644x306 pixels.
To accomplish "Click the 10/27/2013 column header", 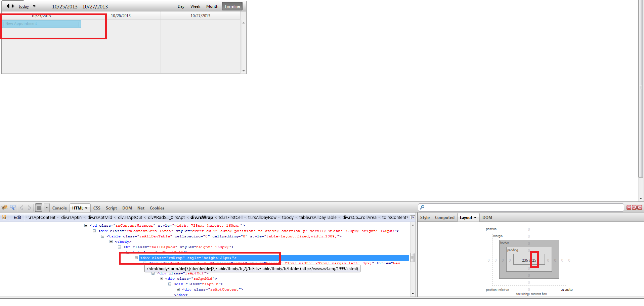I will [200, 16].
